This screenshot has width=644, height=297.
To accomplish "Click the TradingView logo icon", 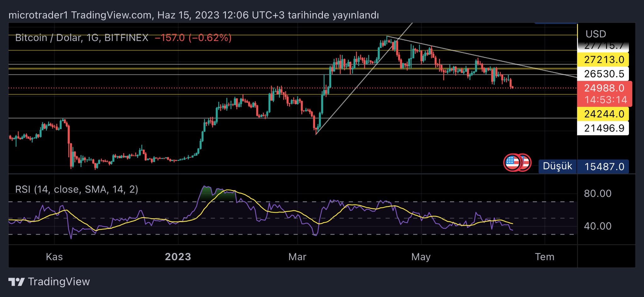I will click(16, 282).
